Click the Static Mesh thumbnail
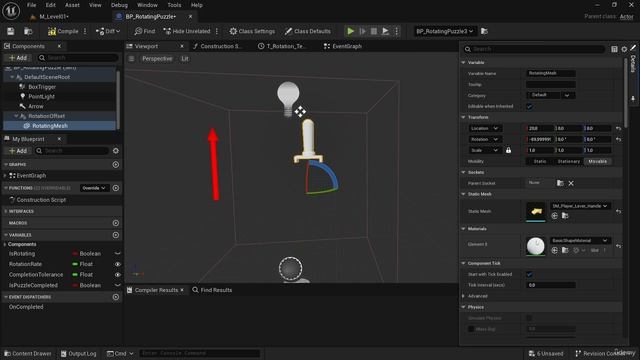The width and height of the screenshot is (640, 360). point(536,211)
